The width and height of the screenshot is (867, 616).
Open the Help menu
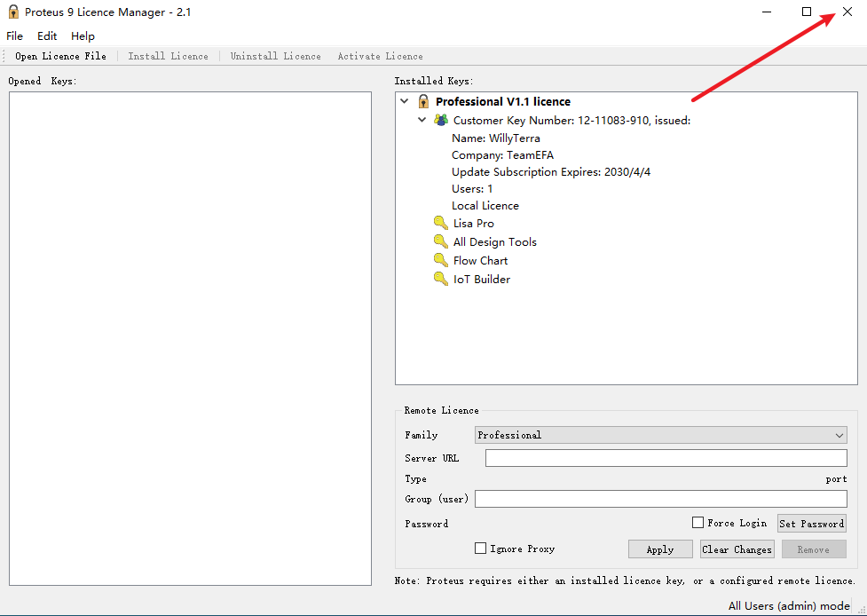point(83,36)
